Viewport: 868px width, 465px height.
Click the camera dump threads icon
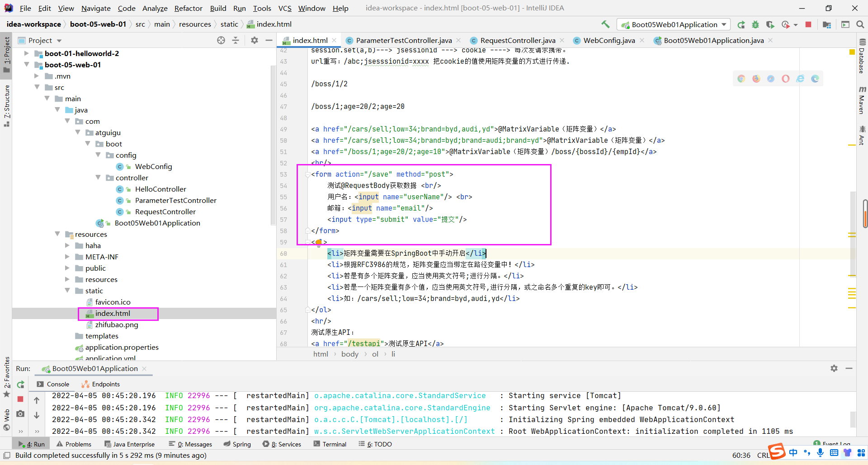click(x=20, y=413)
